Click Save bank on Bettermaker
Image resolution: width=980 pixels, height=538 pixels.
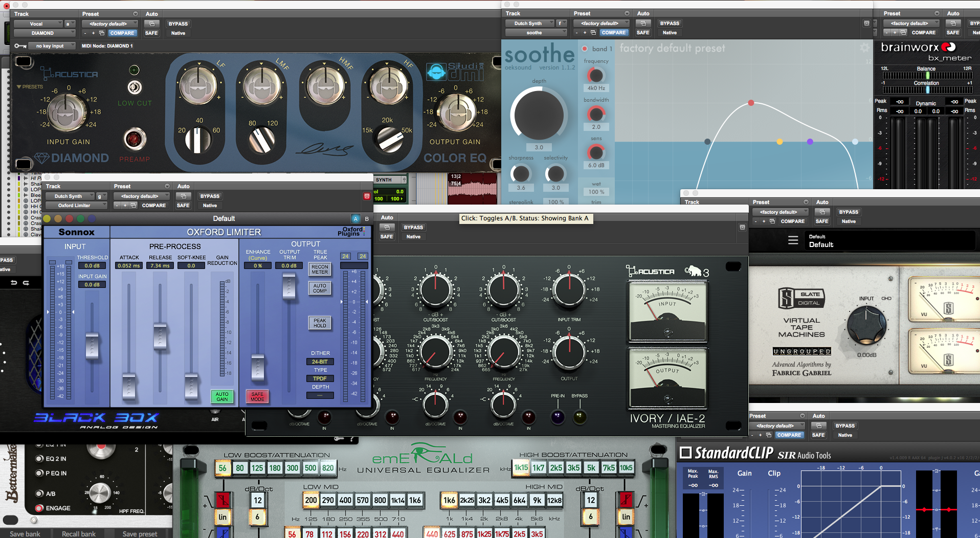pos(25,534)
